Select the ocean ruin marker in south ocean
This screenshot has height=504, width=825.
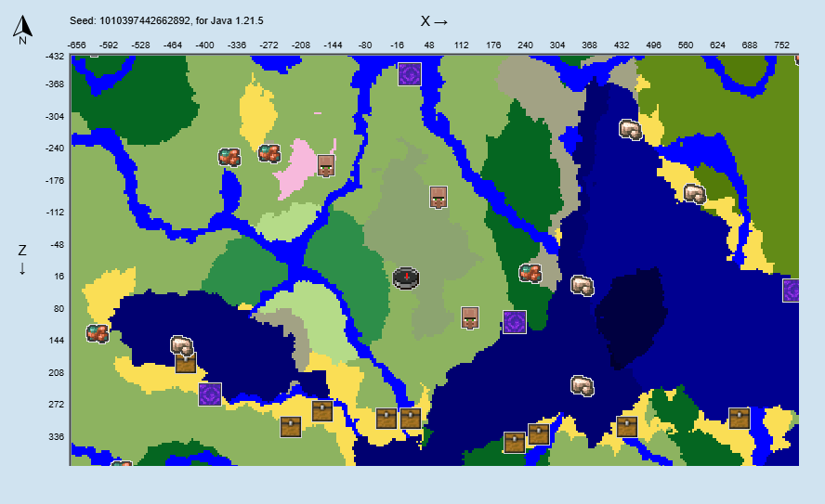tap(583, 386)
